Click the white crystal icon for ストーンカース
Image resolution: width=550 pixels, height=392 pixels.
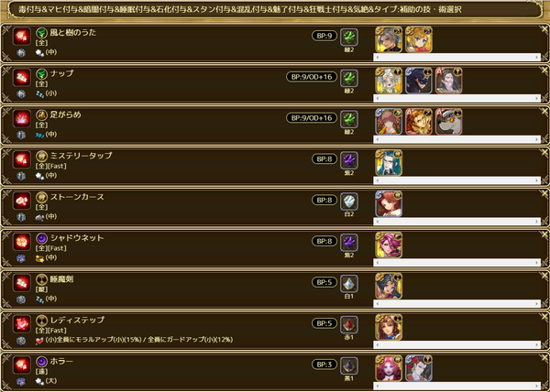pos(349,201)
